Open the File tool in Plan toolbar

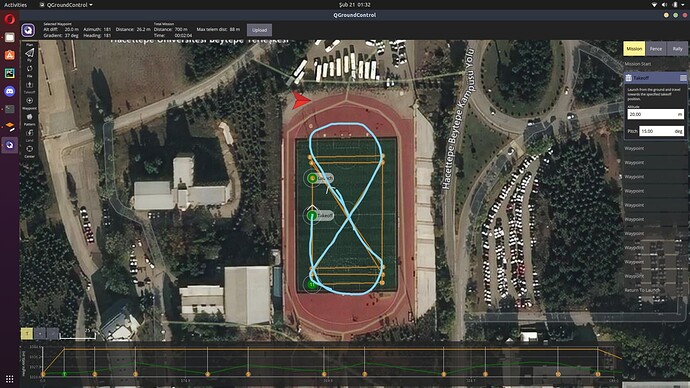click(29, 70)
